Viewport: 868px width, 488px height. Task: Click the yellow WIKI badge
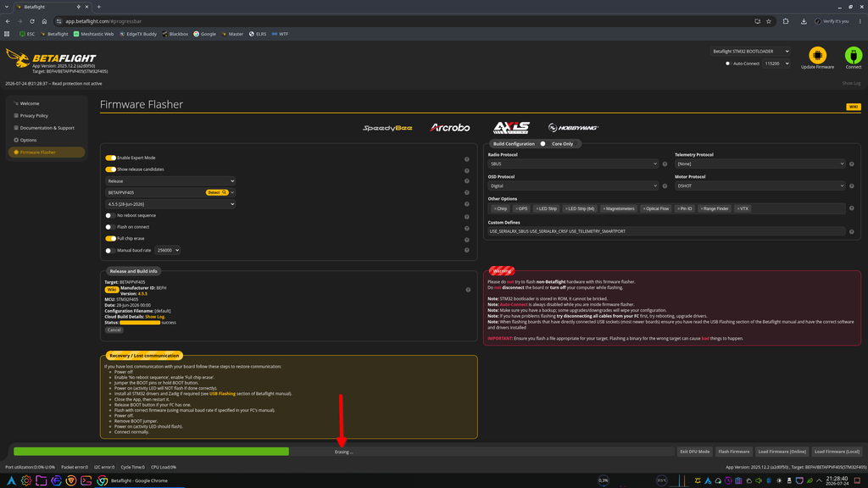(x=853, y=107)
